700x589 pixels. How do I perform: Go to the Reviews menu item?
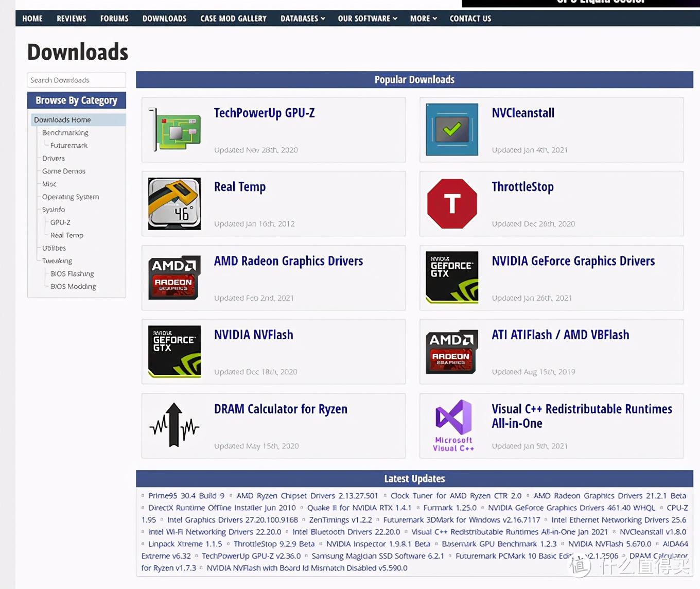click(72, 19)
